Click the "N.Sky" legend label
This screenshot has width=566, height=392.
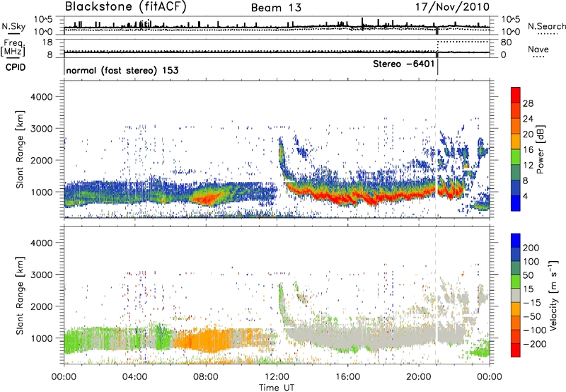[x=13, y=27]
